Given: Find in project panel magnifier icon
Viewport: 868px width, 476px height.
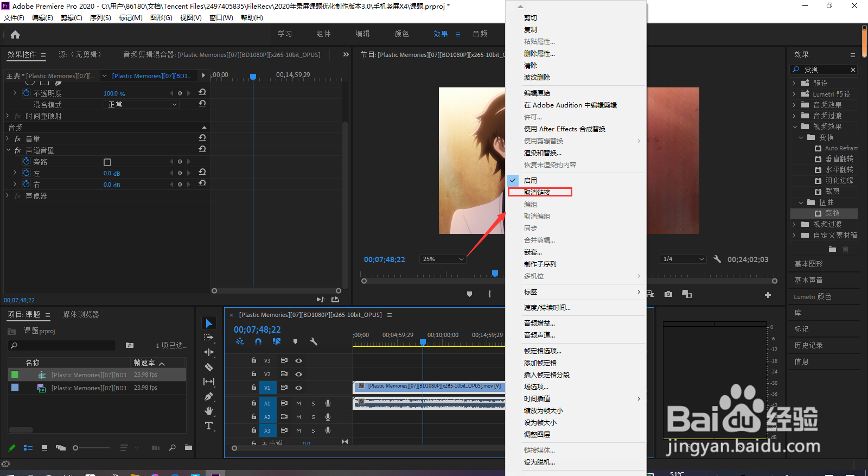Looking at the screenshot, I should [172, 448].
